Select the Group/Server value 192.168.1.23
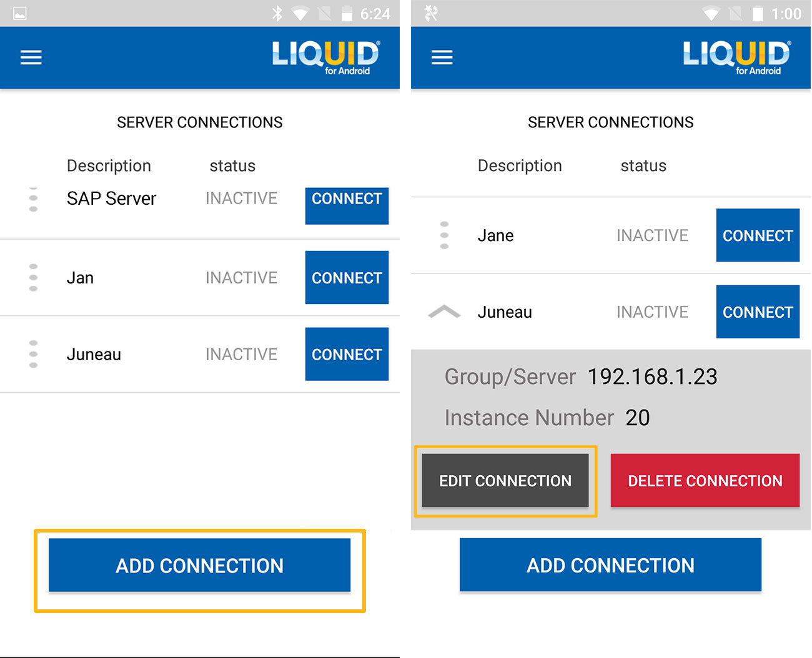This screenshot has height=658, width=812. coord(652,376)
